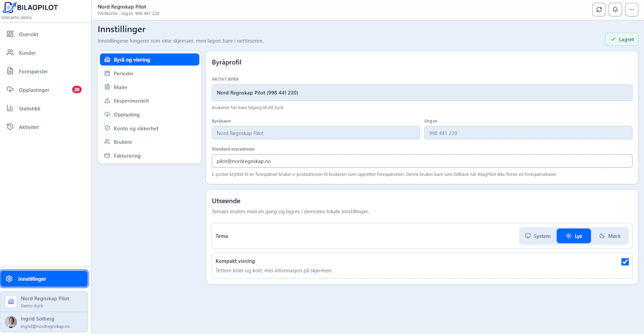Click the Kompakt visning label

[235, 261]
